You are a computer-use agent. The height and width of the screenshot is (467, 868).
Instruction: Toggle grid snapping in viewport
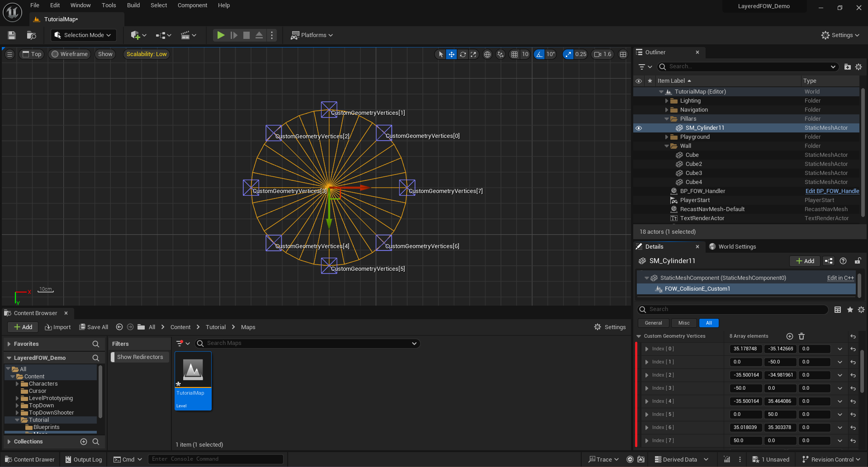pos(514,54)
